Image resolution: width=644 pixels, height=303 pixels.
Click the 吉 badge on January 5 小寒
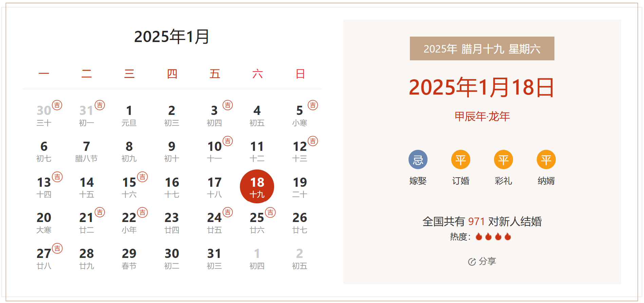click(x=313, y=105)
